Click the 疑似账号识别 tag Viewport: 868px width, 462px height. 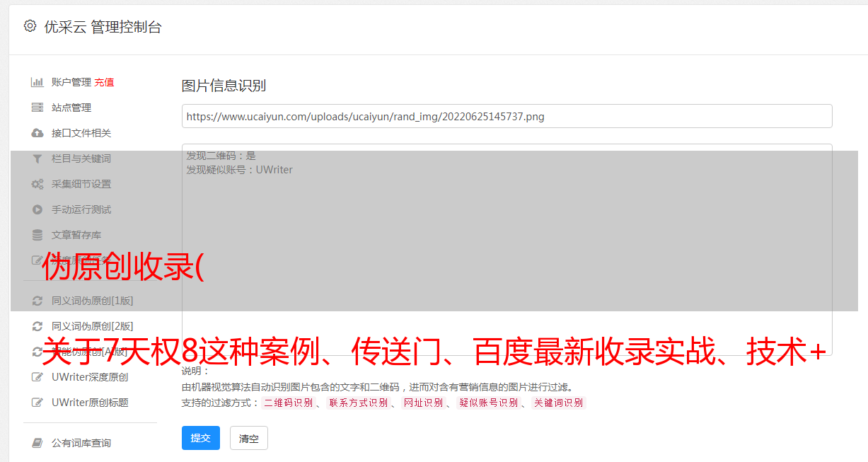pos(488,403)
